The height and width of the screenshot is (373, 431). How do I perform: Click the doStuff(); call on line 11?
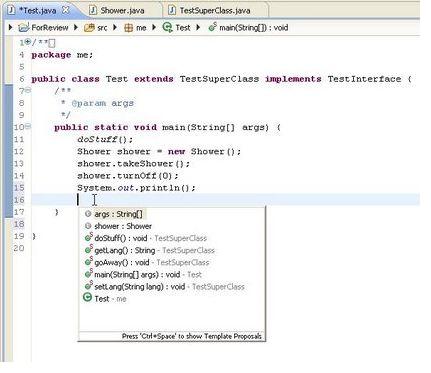point(105,139)
